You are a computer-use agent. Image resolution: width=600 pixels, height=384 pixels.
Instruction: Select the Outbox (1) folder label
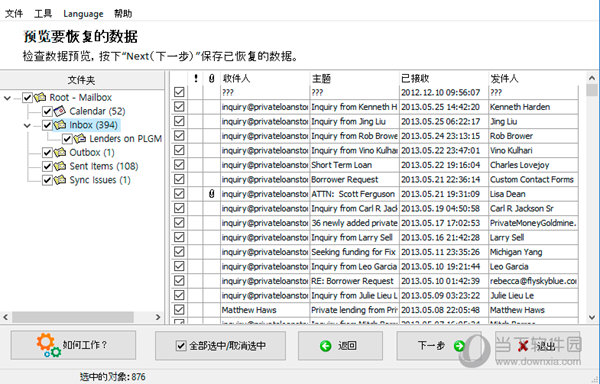(92, 153)
